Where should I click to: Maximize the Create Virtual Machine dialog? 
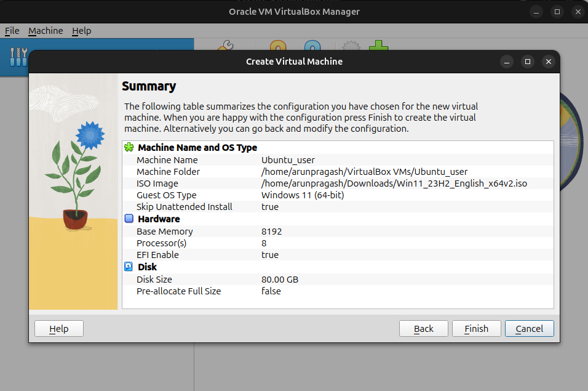(527, 62)
